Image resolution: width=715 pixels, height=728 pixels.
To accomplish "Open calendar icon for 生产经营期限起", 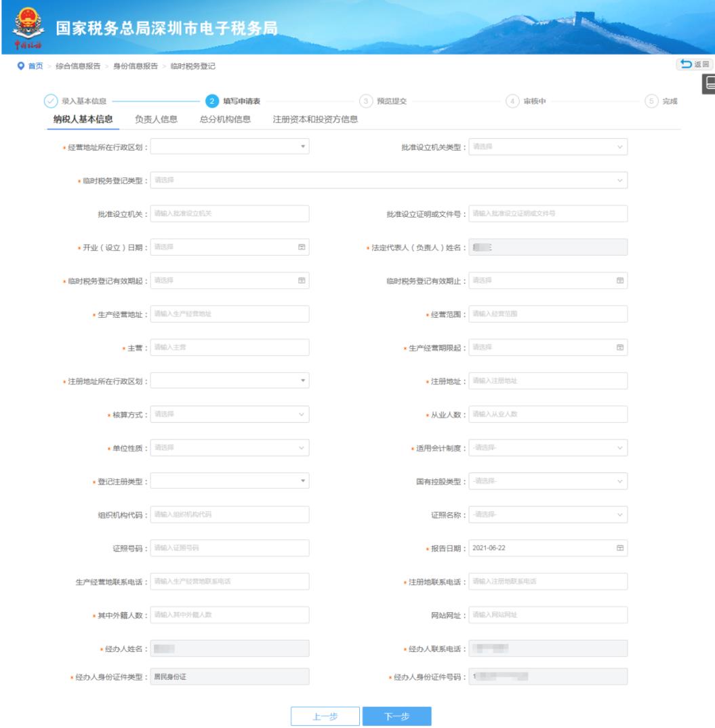I will pyautogui.click(x=619, y=347).
